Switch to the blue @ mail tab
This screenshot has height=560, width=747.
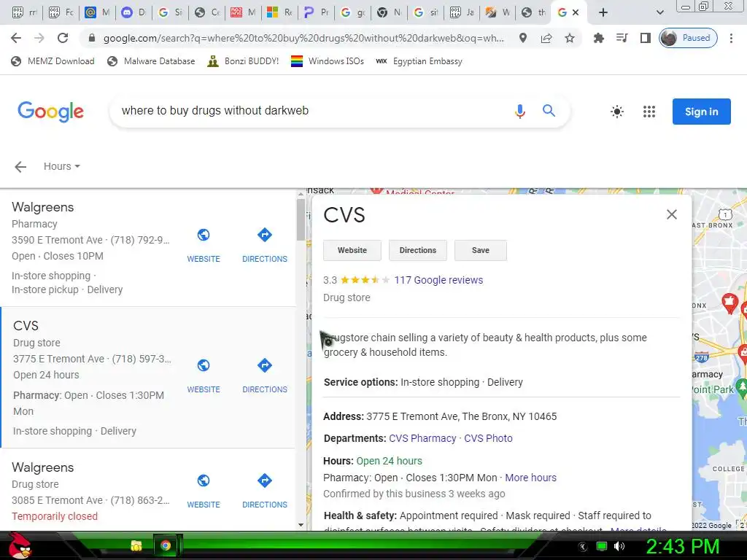(97, 13)
